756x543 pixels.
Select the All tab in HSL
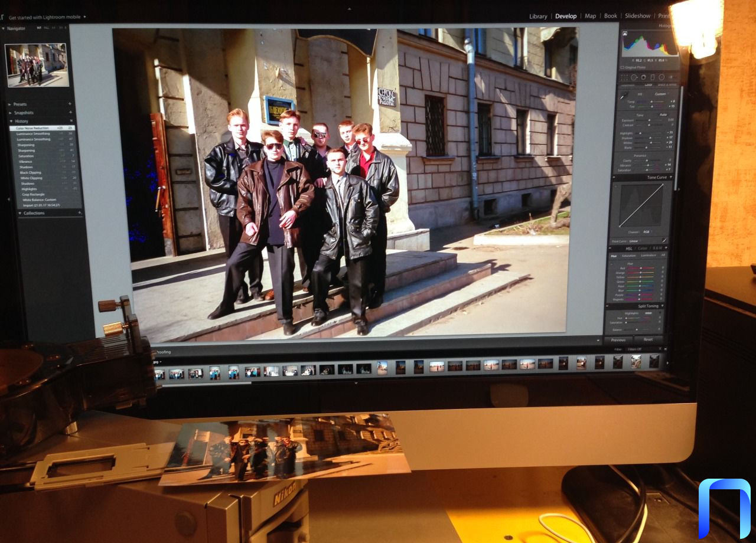pos(663,255)
